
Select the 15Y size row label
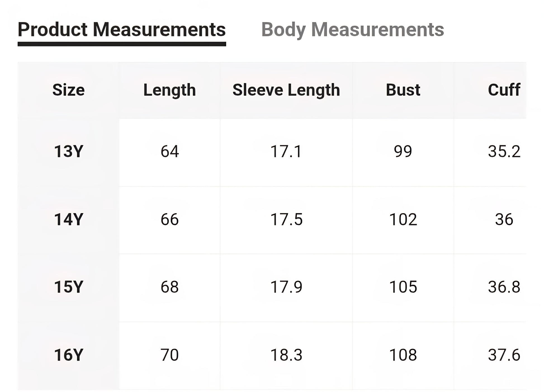click(68, 287)
